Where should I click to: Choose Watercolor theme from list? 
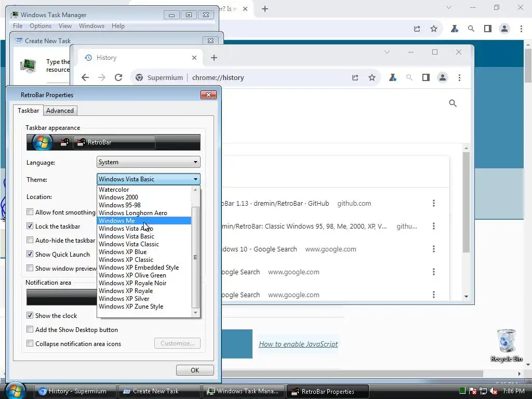pyautogui.click(x=144, y=189)
